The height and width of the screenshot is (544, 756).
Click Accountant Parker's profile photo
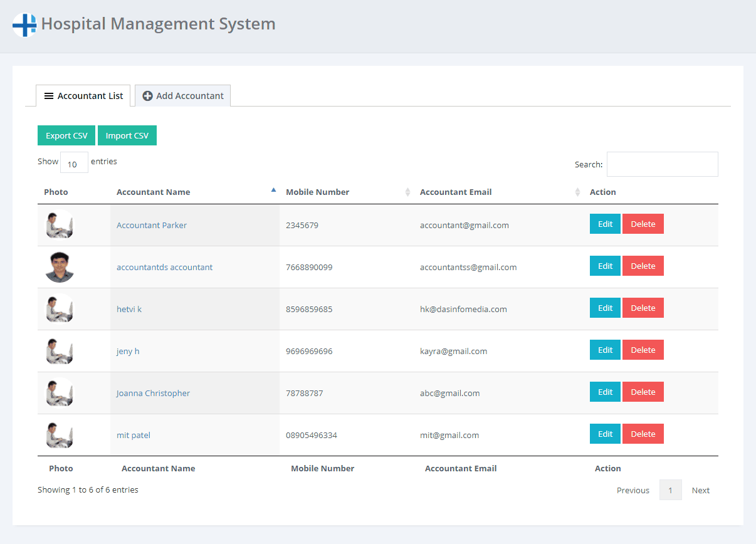[60, 225]
